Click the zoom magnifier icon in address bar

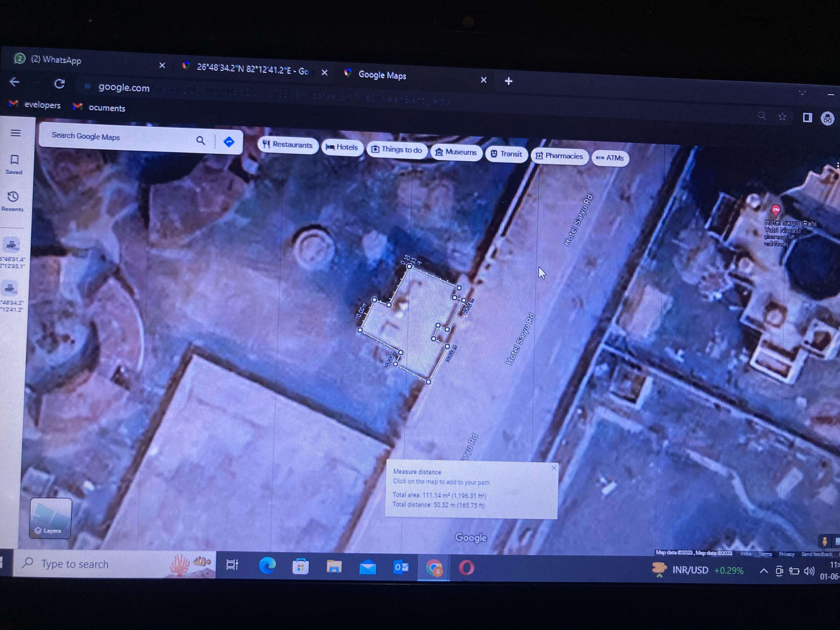[x=762, y=116]
